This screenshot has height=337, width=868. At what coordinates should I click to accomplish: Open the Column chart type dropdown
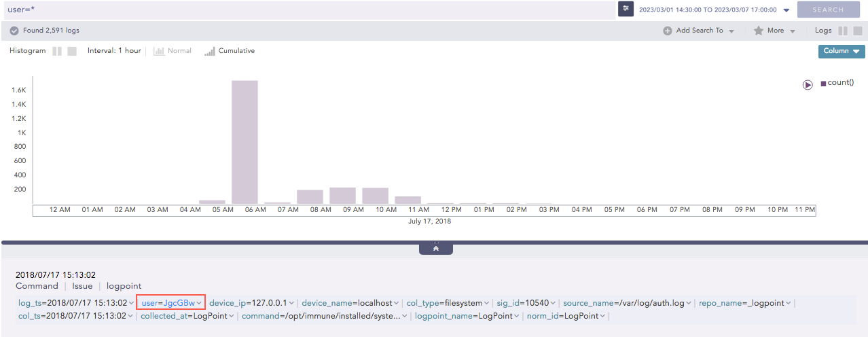841,51
